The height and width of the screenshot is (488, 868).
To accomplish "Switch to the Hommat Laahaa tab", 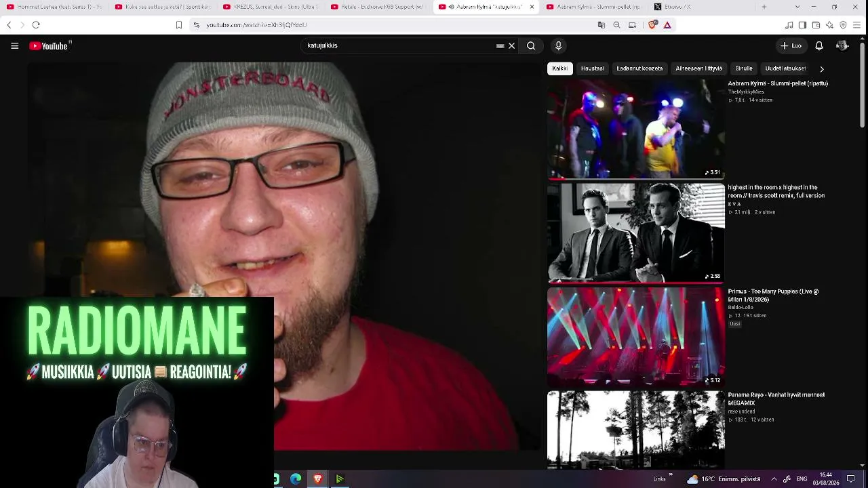I will pos(55,7).
